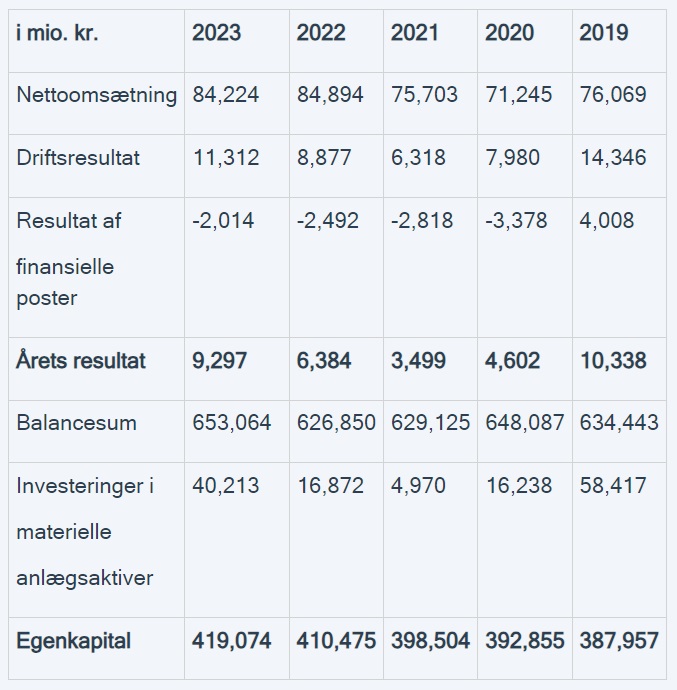Click 'Investeringer i materielle anlægsaktiver' label
This screenshot has height=690, width=677.
85,532
